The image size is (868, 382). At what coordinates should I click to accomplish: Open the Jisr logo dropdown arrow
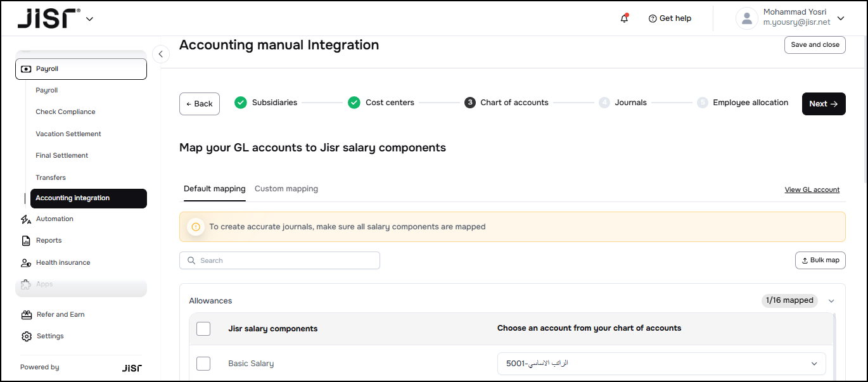click(89, 19)
